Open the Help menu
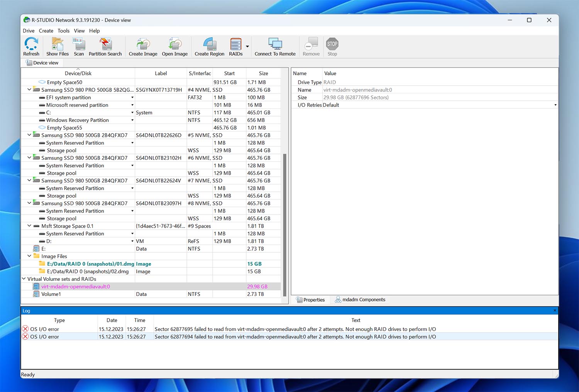This screenshot has height=392, width=579. (95, 31)
